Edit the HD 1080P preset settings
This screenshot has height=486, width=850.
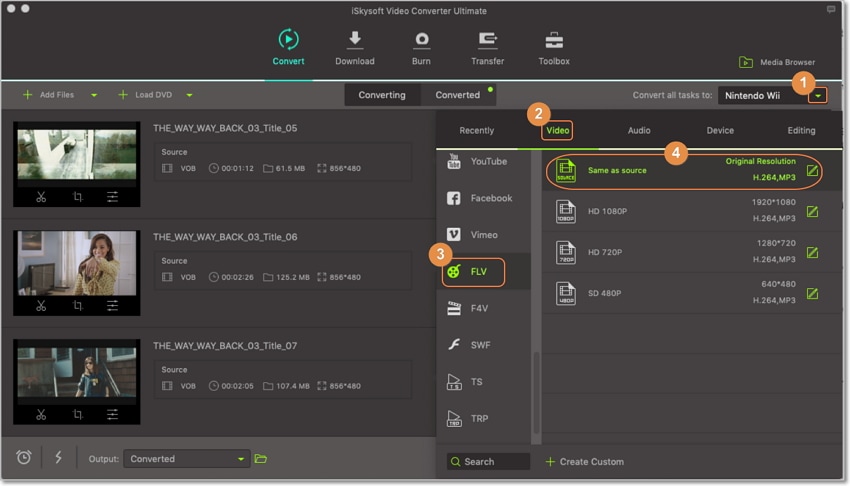pyautogui.click(x=812, y=211)
